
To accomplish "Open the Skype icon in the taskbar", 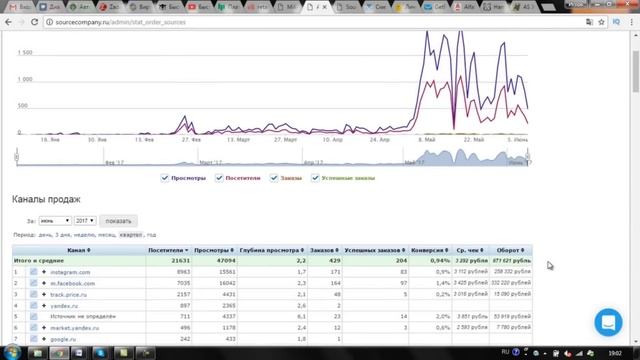I will point(100,353).
